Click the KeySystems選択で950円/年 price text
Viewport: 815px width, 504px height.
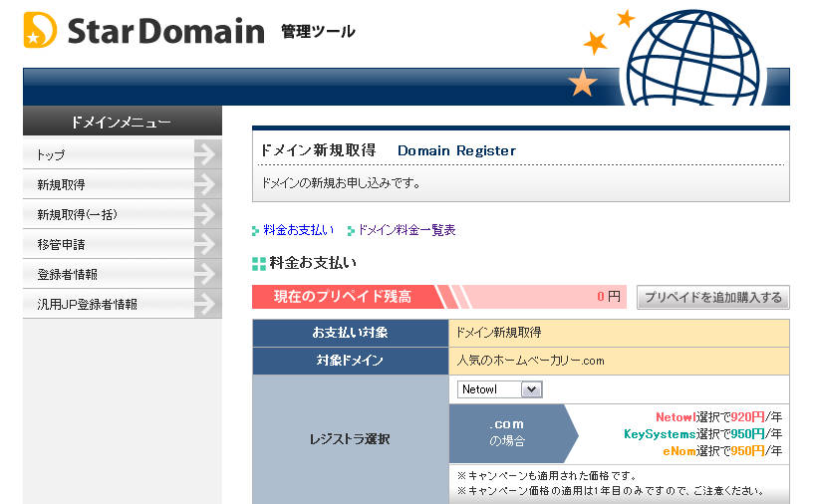pos(703,434)
